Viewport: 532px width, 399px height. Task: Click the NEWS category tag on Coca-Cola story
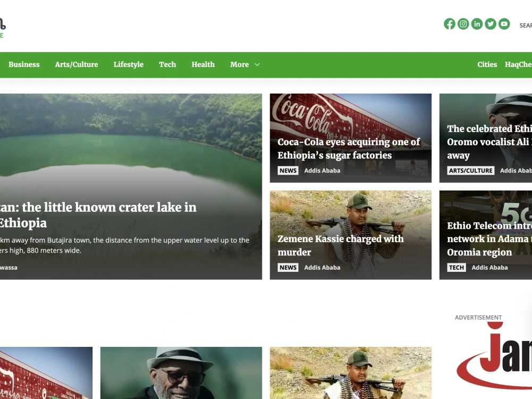click(x=288, y=170)
